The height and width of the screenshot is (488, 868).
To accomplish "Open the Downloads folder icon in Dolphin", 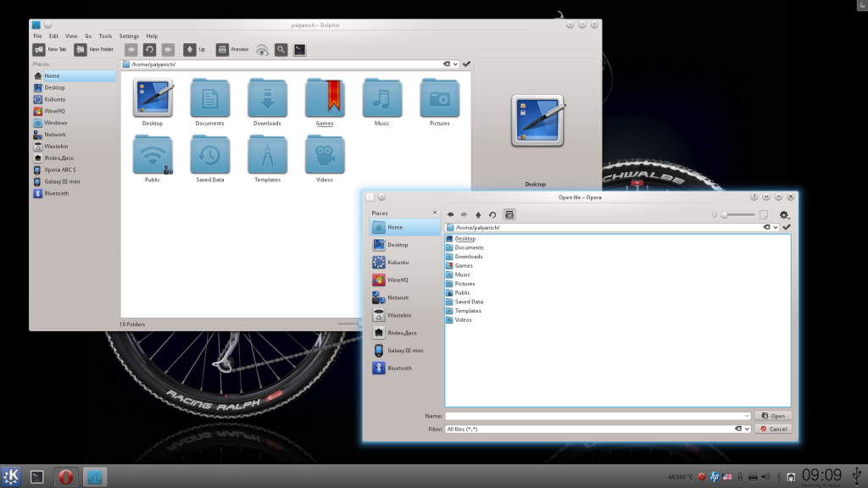I will coord(267,103).
